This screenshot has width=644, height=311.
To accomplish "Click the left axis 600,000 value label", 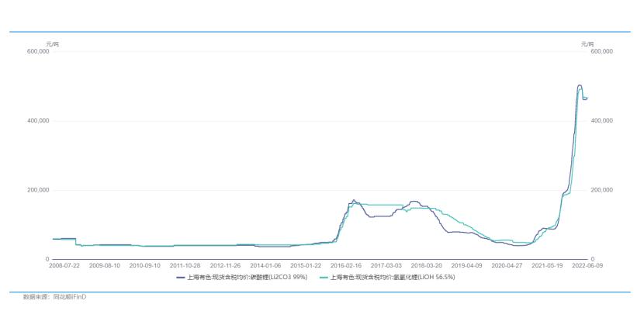I will pyautogui.click(x=39, y=52).
